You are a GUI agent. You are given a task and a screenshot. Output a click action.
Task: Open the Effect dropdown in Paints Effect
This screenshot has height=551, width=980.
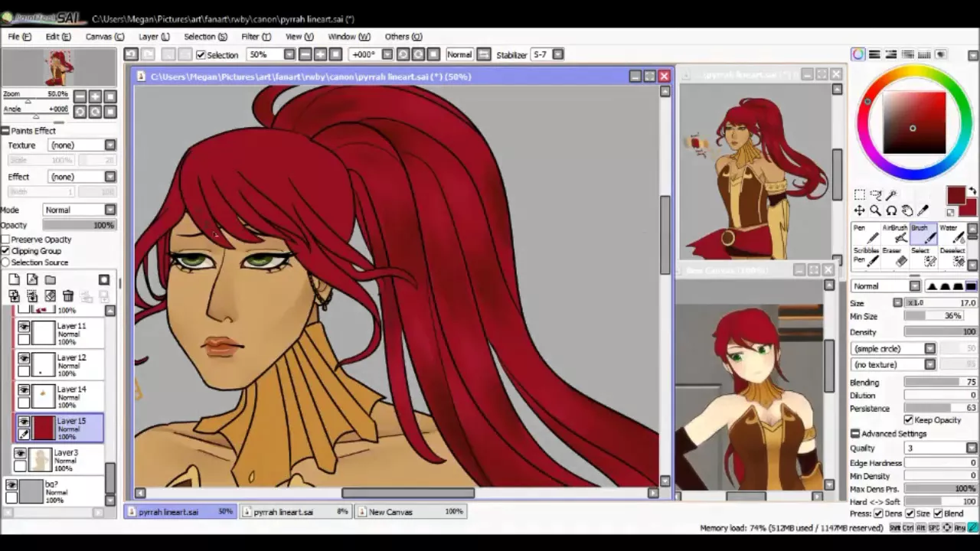[110, 177]
